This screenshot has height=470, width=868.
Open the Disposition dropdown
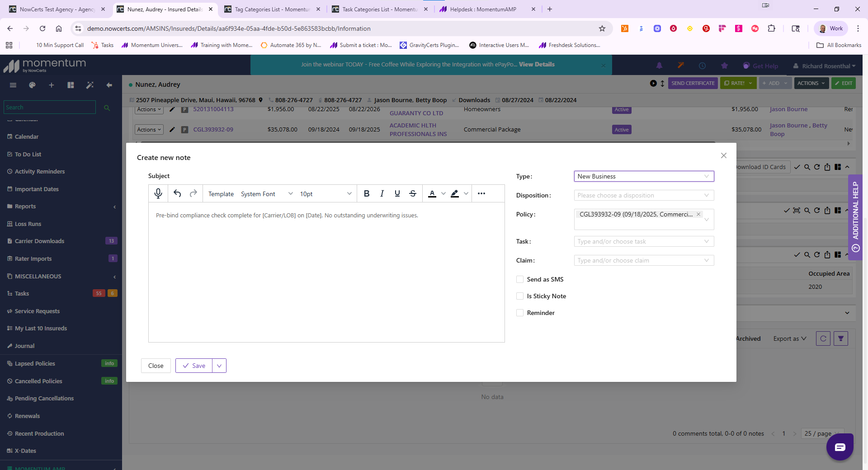(644, 195)
